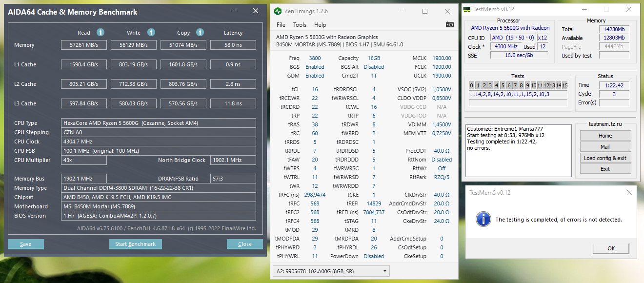Click the SSE field showing 16.0 sec/Gb

tap(519, 55)
